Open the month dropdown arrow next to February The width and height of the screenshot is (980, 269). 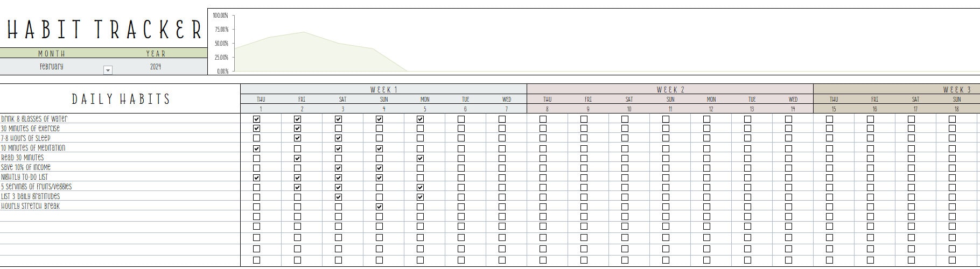[108, 70]
